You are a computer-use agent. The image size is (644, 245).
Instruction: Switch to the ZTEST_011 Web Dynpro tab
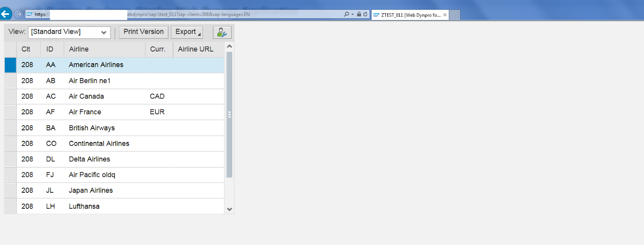point(410,15)
